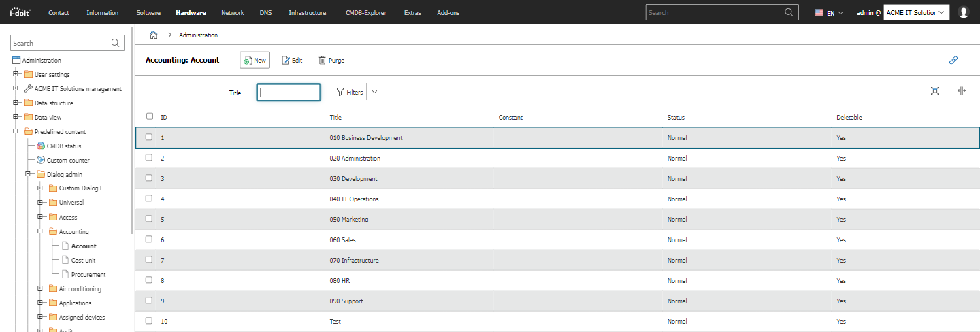Click in the Title filter field
The height and width of the screenshot is (332, 980).
(x=289, y=92)
